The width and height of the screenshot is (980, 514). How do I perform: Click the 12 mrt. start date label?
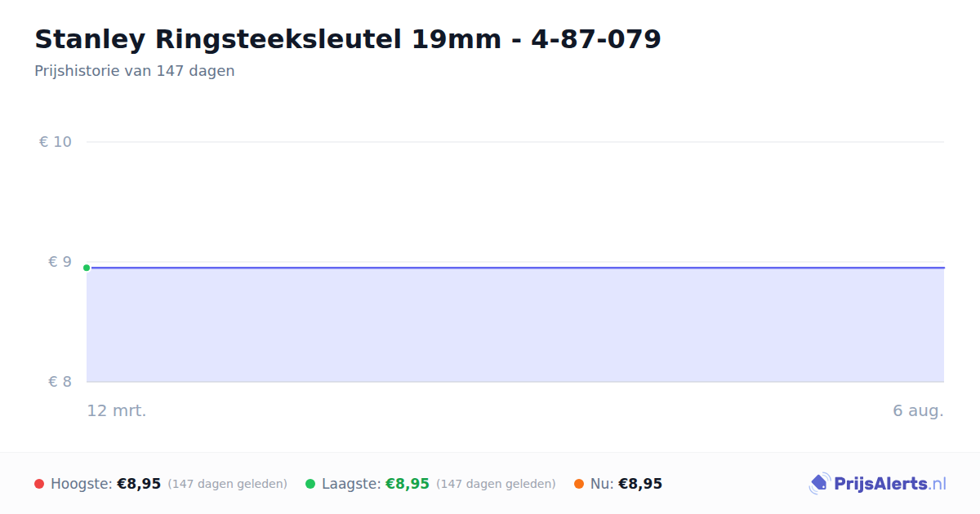click(117, 410)
